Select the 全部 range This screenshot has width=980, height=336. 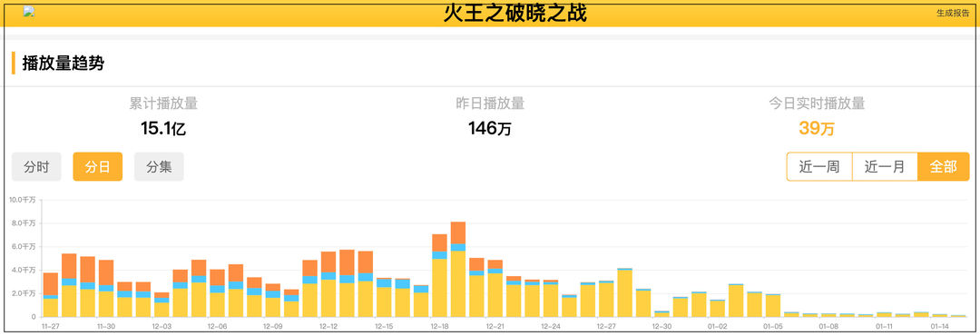943,166
